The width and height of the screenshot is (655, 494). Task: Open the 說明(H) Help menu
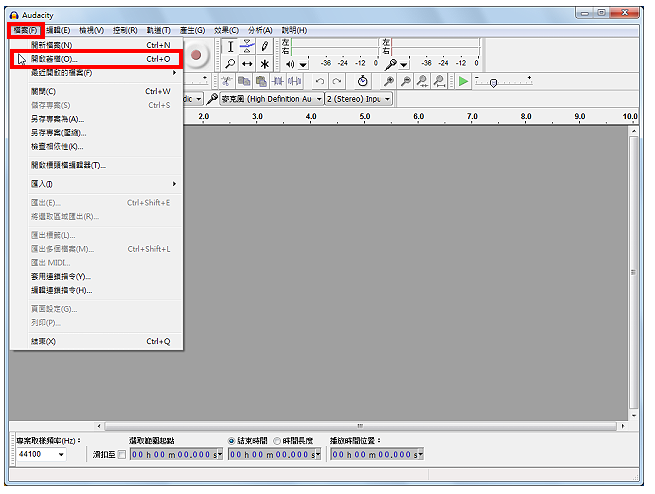tap(294, 30)
